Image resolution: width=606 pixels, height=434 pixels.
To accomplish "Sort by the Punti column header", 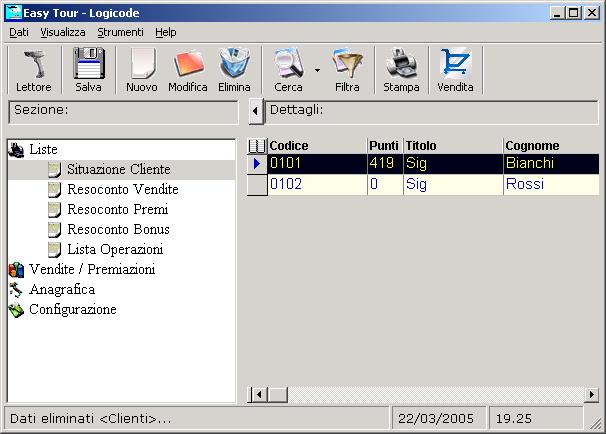I will 385,146.
